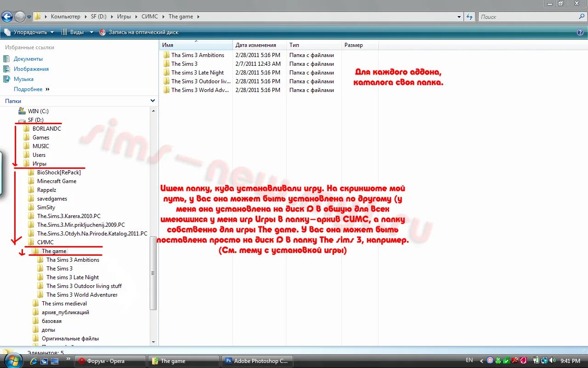The height and width of the screenshot is (368, 588).
Task: Show hidden tray icons arrow
Action: coord(481,361)
